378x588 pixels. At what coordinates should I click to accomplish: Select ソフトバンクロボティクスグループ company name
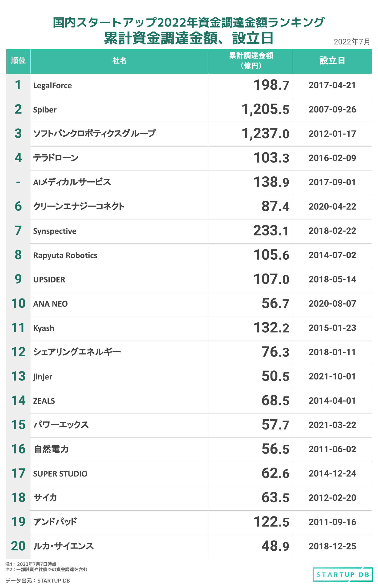(95, 134)
